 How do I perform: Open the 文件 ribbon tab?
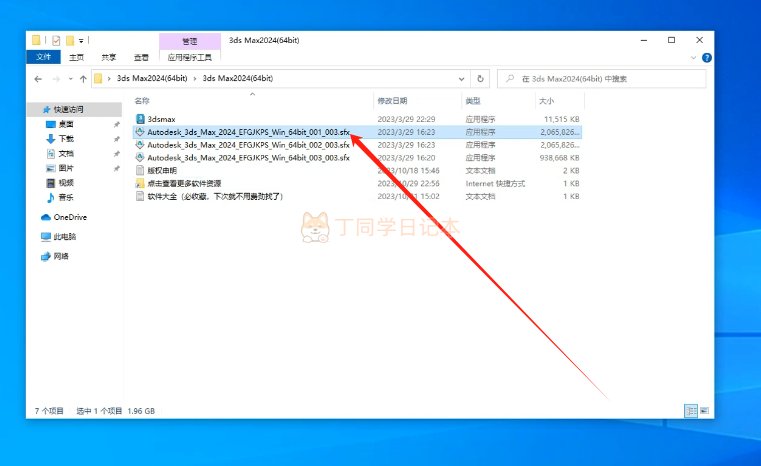(43, 57)
